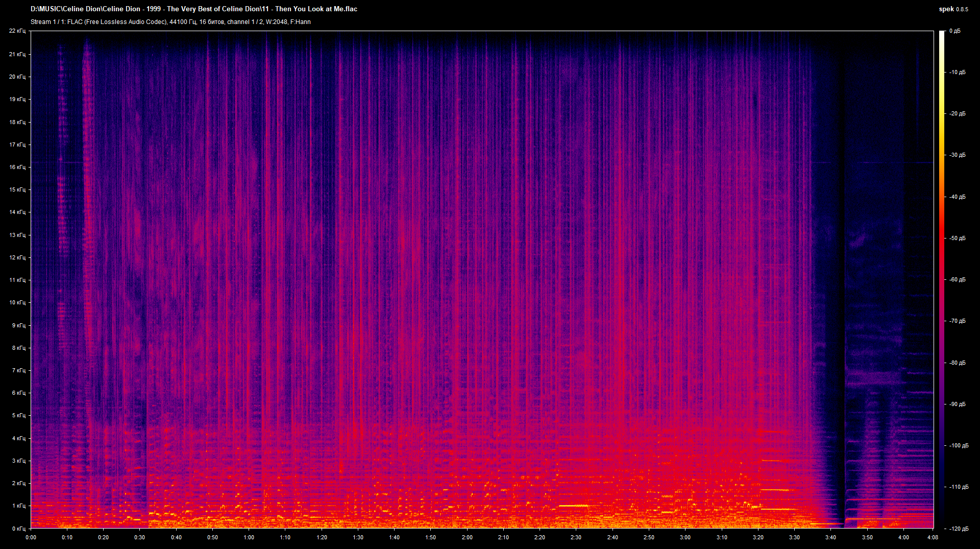Viewport: 980px width, 549px height.
Task: Click the 16 кГц frequency axis label
Action: click(17, 167)
